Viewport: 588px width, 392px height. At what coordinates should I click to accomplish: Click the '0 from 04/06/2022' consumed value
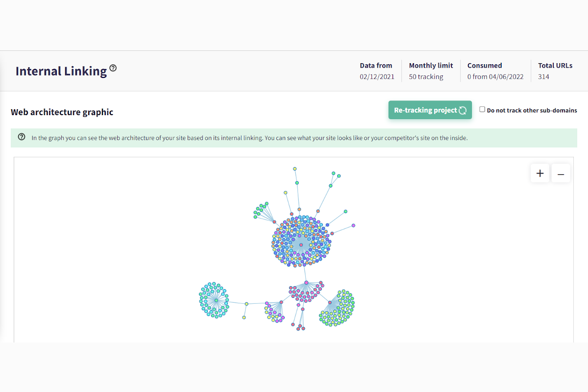tap(495, 77)
